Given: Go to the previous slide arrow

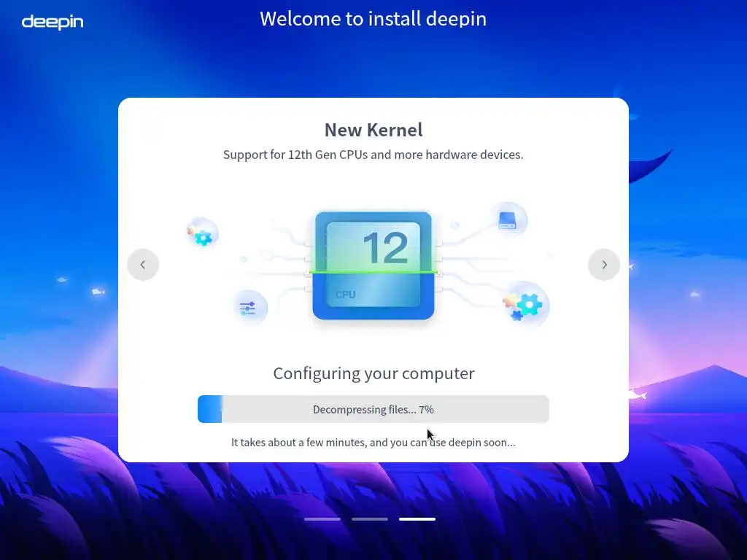Looking at the screenshot, I should [143, 265].
